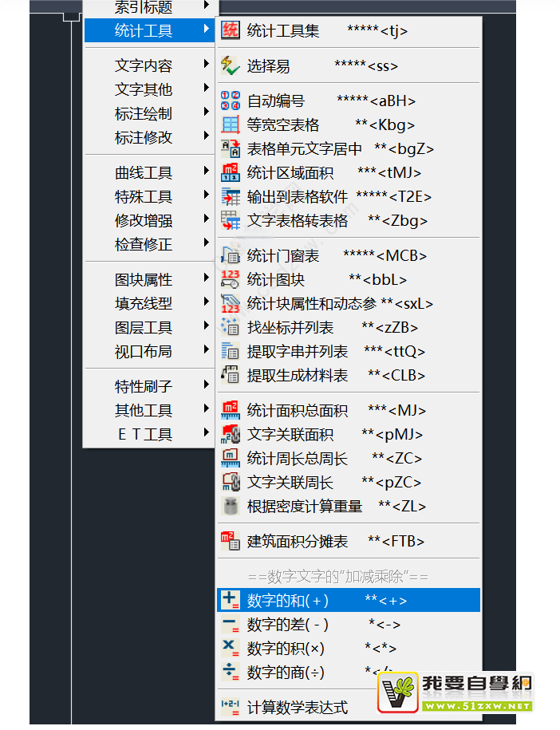Viewport: 560px width, 730px height.
Task: Open the 特性刷子 menu entry
Action: pyautogui.click(x=144, y=386)
